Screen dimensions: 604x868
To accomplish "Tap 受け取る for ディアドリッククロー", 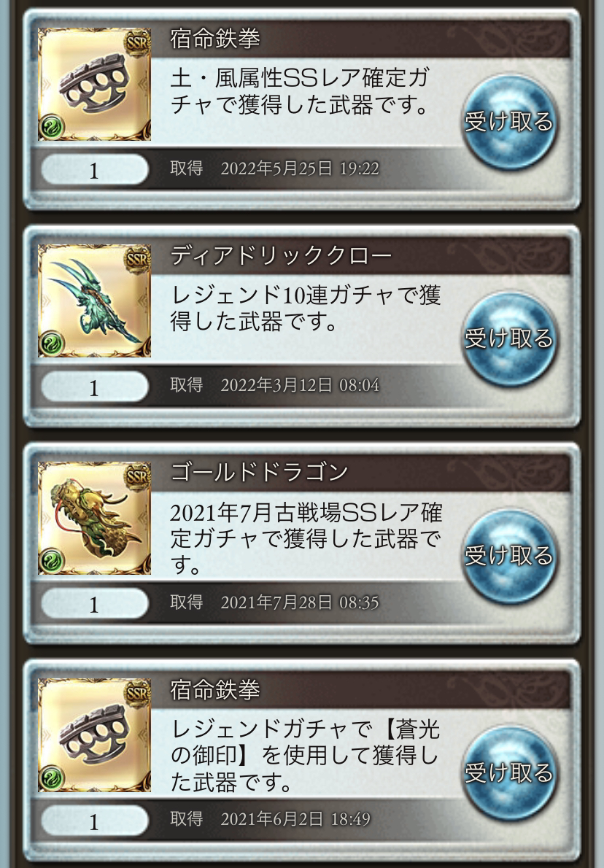I will pyautogui.click(x=508, y=338).
